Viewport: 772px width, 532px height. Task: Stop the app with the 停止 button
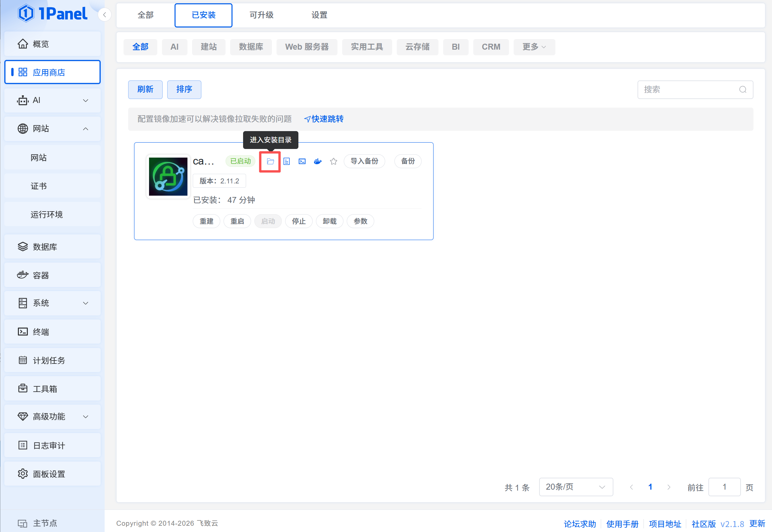click(298, 221)
